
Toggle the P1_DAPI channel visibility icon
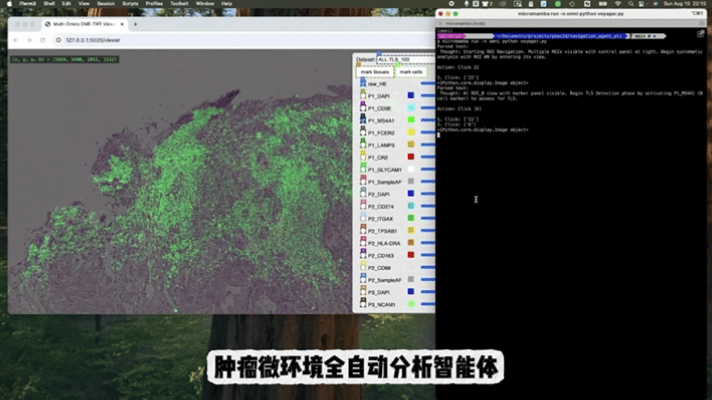click(x=361, y=96)
